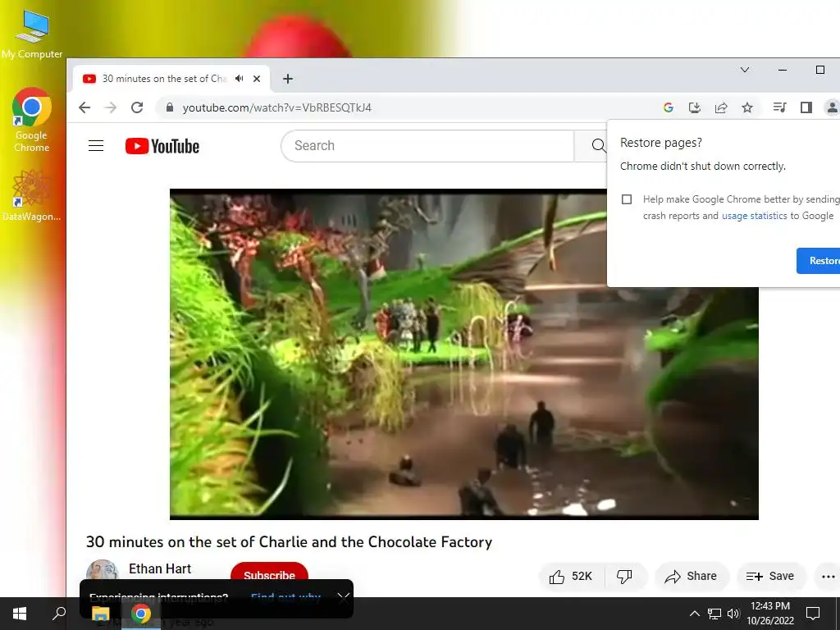Open the YouTube hamburger guide menu

click(96, 146)
